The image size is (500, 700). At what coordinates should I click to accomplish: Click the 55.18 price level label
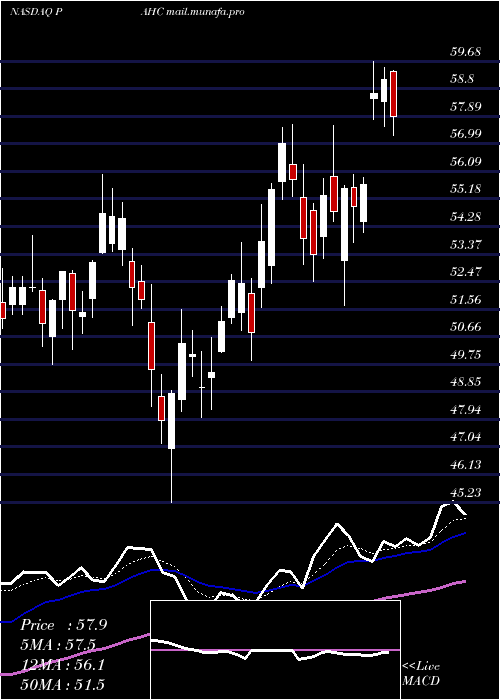[x=466, y=189]
